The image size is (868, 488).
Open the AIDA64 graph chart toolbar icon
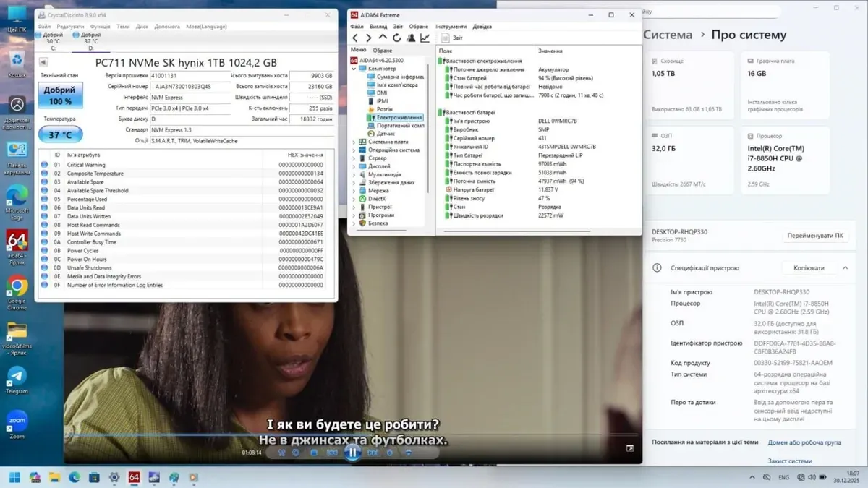425,38
